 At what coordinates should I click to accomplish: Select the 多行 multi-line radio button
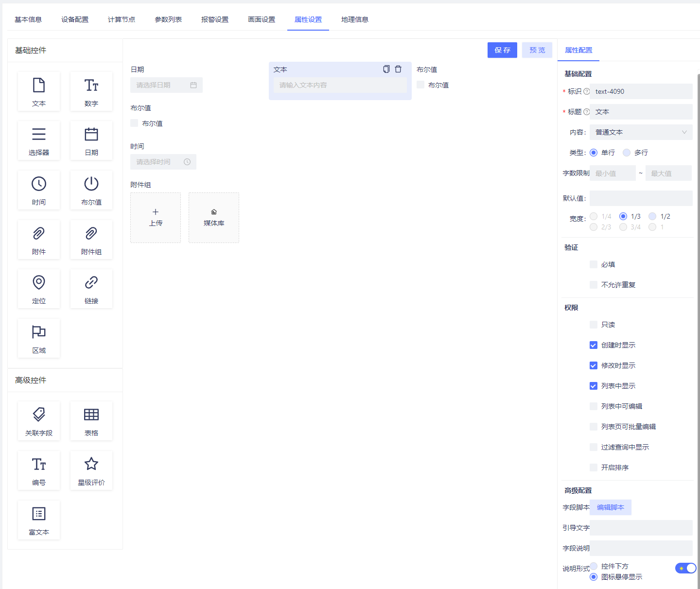[627, 153]
